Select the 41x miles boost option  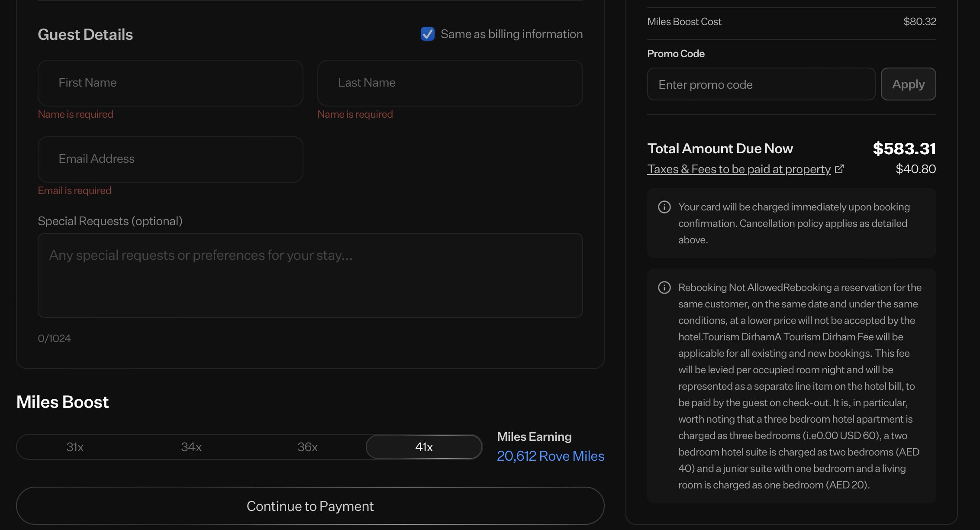pyautogui.click(x=423, y=446)
